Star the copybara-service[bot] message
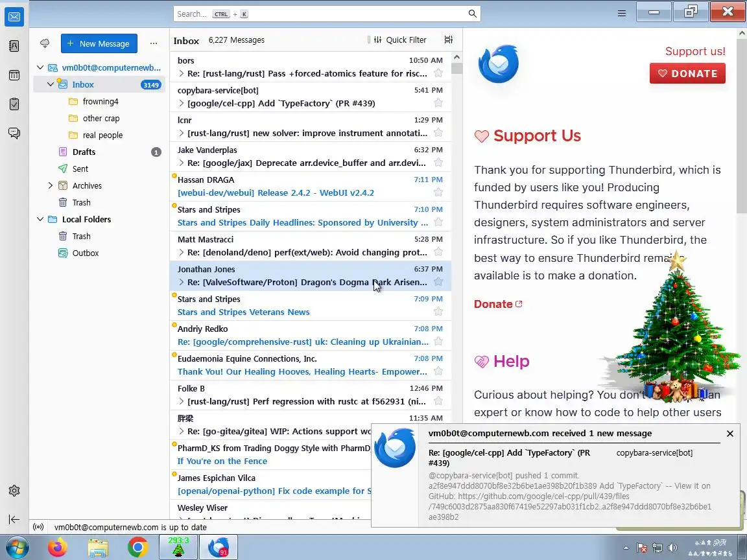This screenshot has height=560, width=747. click(438, 103)
